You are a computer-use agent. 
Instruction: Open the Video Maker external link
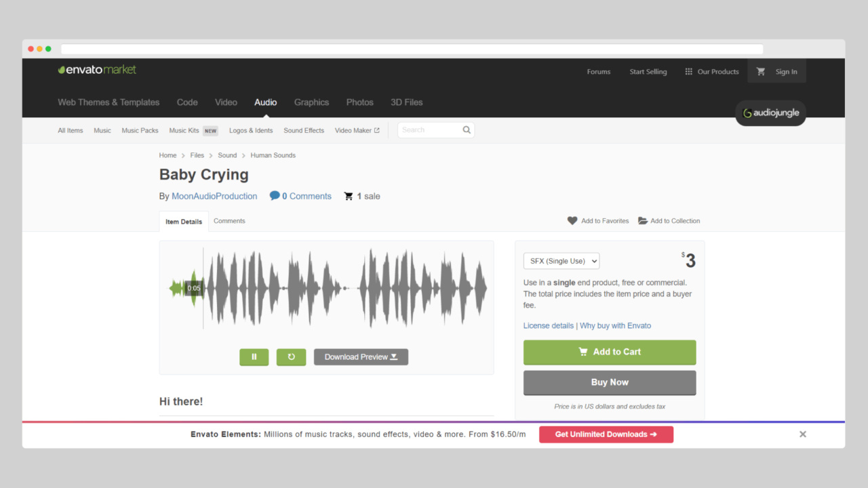tap(357, 131)
